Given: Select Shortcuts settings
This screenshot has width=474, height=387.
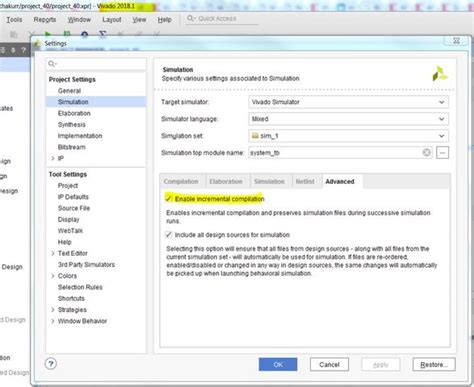Looking at the screenshot, I should [x=71, y=298].
